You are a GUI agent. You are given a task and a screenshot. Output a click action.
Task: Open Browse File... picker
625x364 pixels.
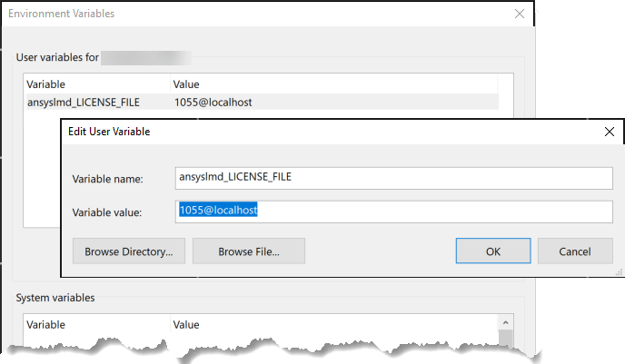249,251
